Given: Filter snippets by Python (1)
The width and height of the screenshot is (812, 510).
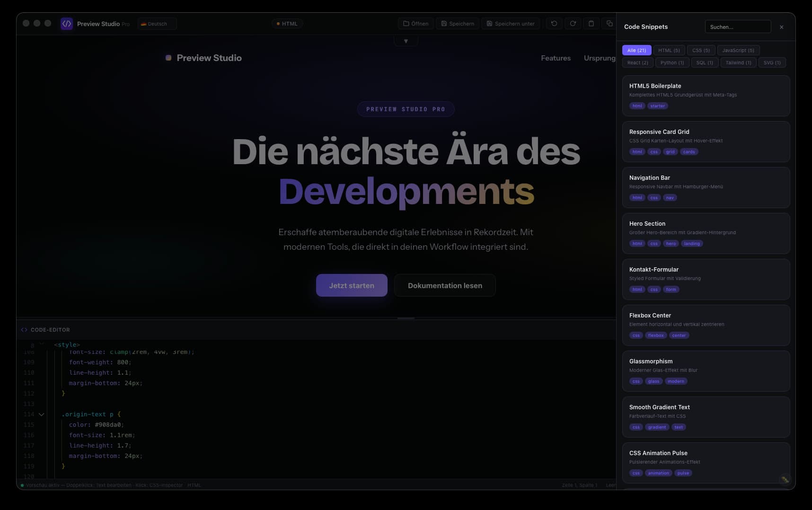Looking at the screenshot, I should pyautogui.click(x=672, y=62).
